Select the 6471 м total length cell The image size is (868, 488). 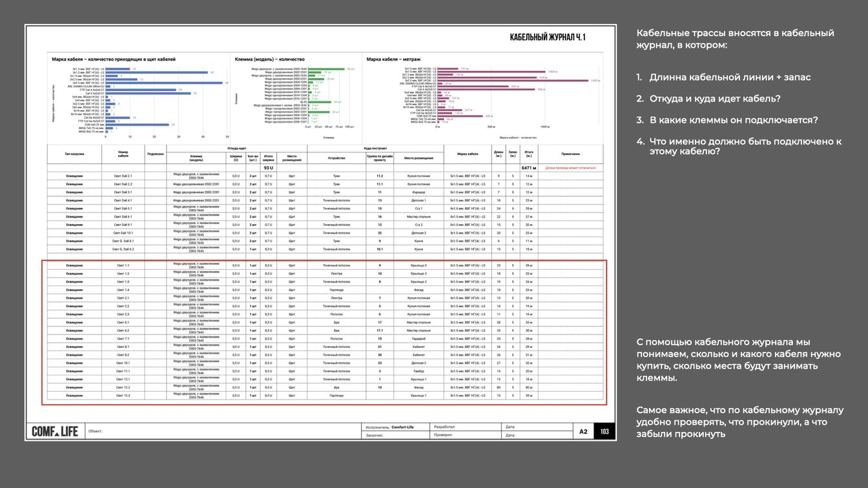coord(529,168)
